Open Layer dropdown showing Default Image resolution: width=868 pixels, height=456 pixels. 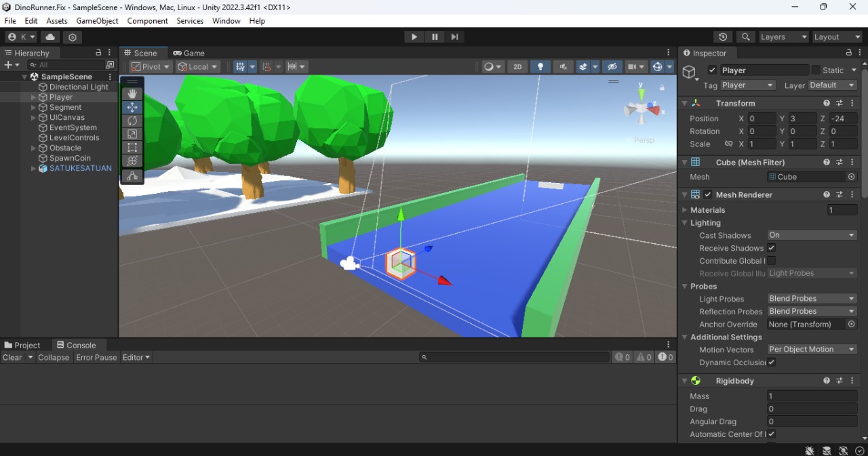click(x=832, y=85)
